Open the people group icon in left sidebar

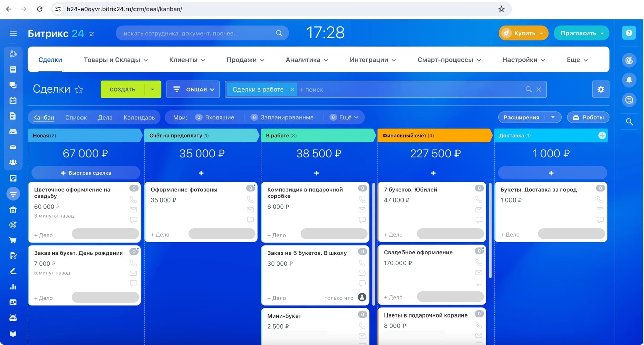point(13,162)
